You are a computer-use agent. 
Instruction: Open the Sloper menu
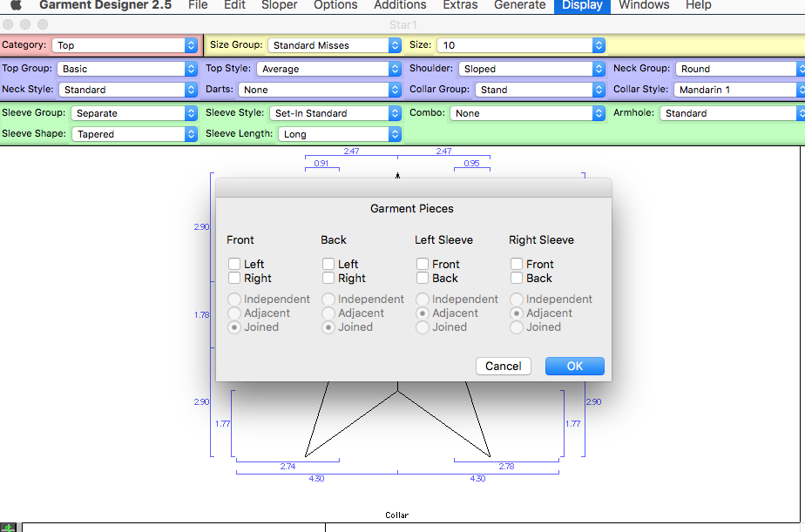point(280,5)
